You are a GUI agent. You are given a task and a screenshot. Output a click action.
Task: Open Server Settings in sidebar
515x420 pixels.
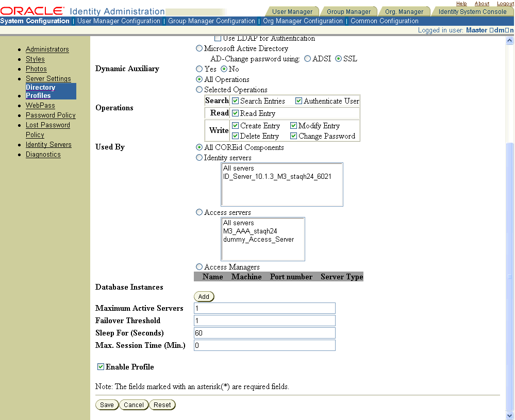(x=48, y=78)
